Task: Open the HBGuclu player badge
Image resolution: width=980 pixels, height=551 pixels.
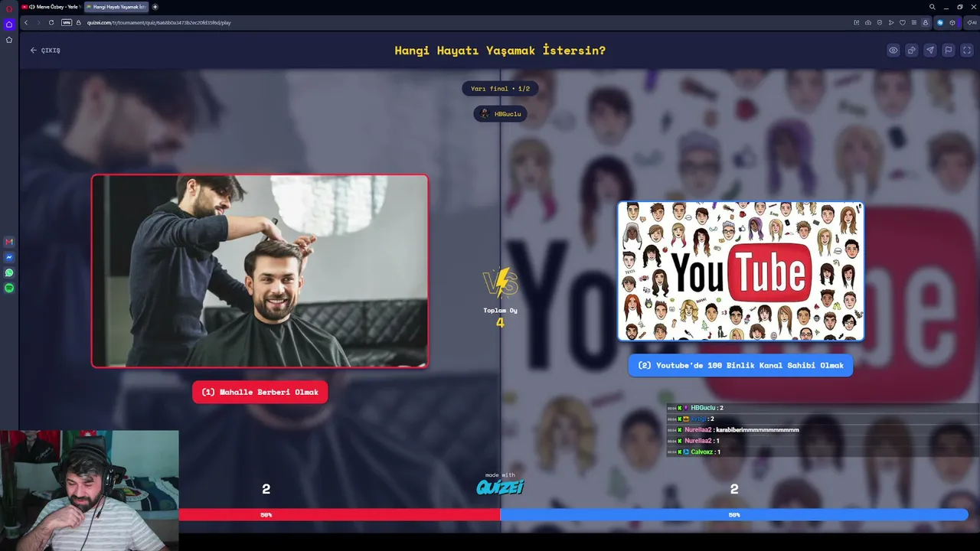Action: coord(500,114)
